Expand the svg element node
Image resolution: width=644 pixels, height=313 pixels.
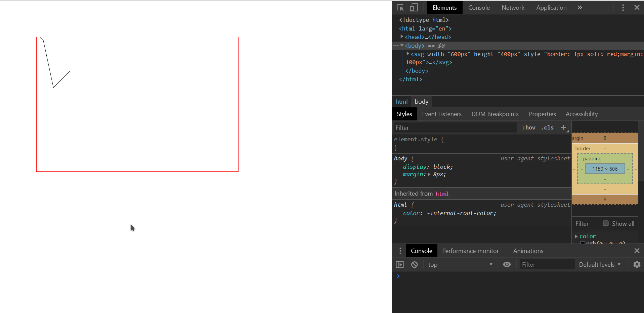pos(407,54)
